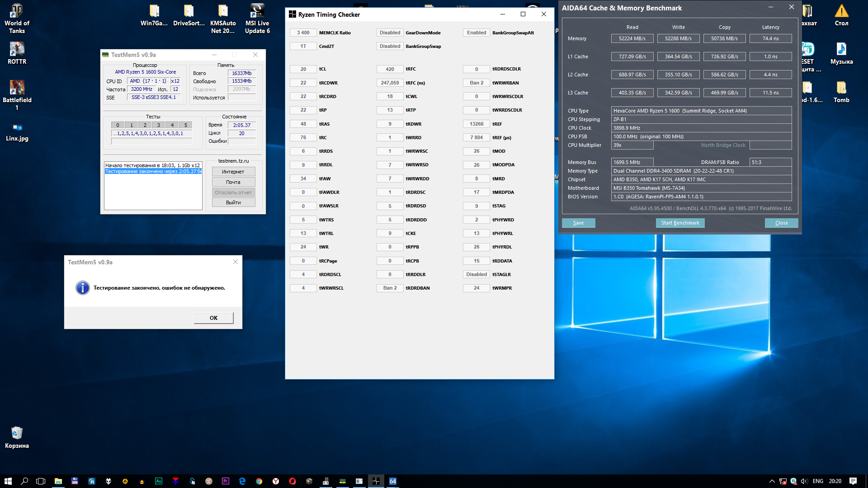
Task: Click the Memory Read value field
Action: [x=632, y=38]
